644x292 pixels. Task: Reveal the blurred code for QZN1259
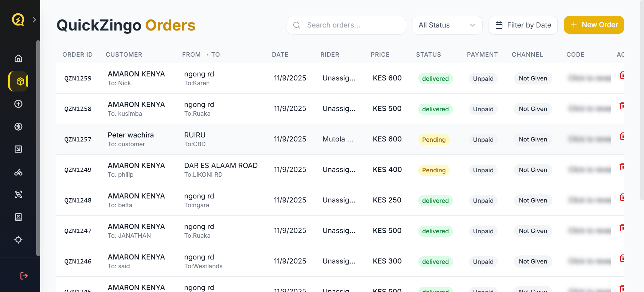pyautogui.click(x=589, y=78)
